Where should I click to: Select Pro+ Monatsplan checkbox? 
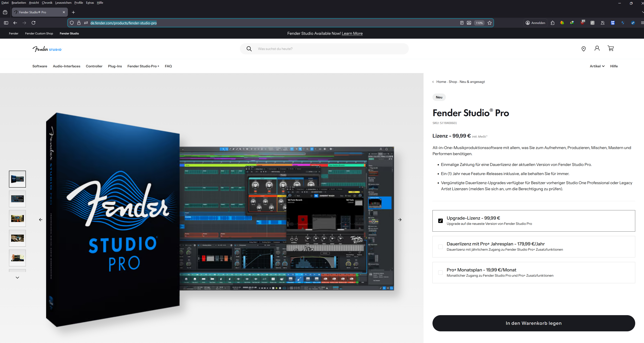click(x=440, y=273)
